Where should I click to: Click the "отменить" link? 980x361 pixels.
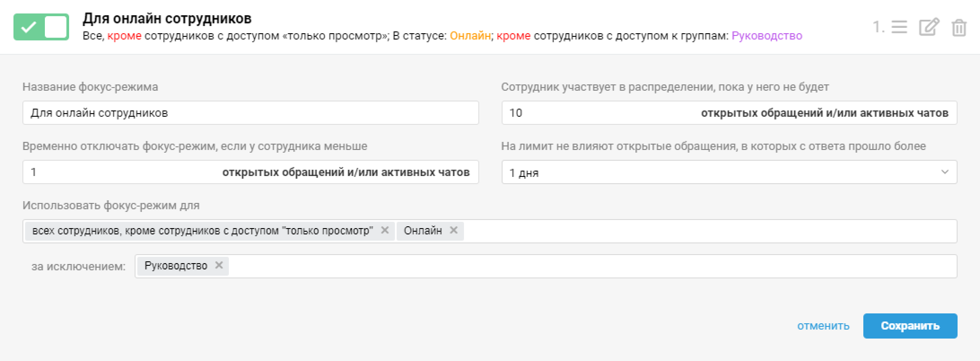click(x=823, y=326)
